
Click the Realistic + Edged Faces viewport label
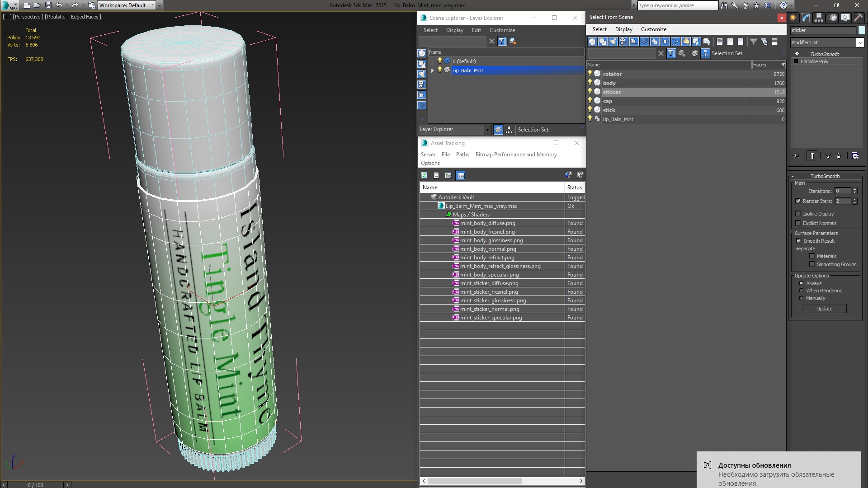[x=73, y=17]
